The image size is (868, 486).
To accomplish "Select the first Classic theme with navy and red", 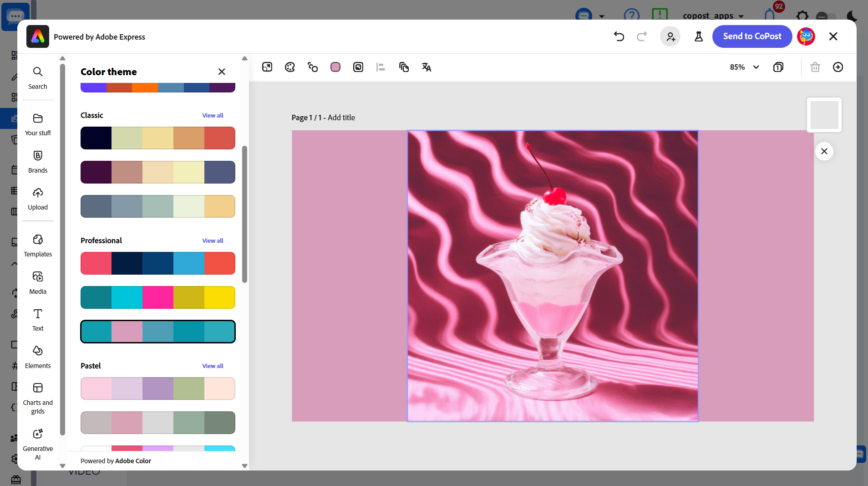I will pyautogui.click(x=158, y=138).
